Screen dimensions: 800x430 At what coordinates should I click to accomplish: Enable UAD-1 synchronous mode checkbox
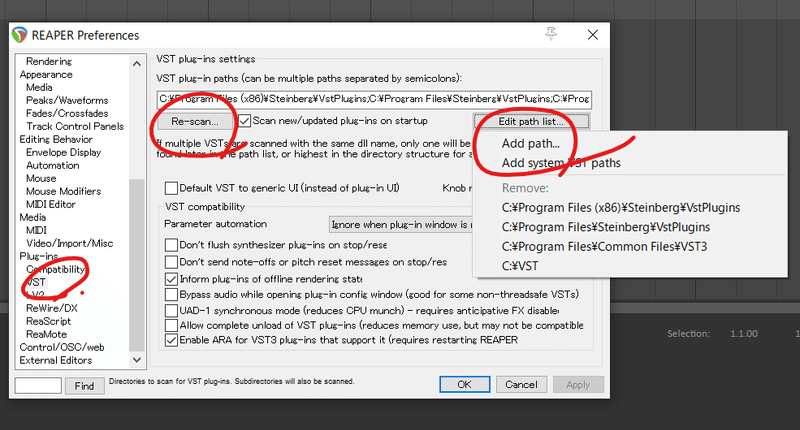pyautogui.click(x=171, y=311)
